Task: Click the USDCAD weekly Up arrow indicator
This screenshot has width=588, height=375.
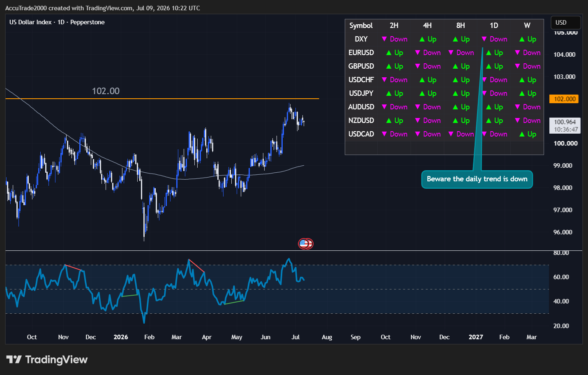Action: [522, 134]
